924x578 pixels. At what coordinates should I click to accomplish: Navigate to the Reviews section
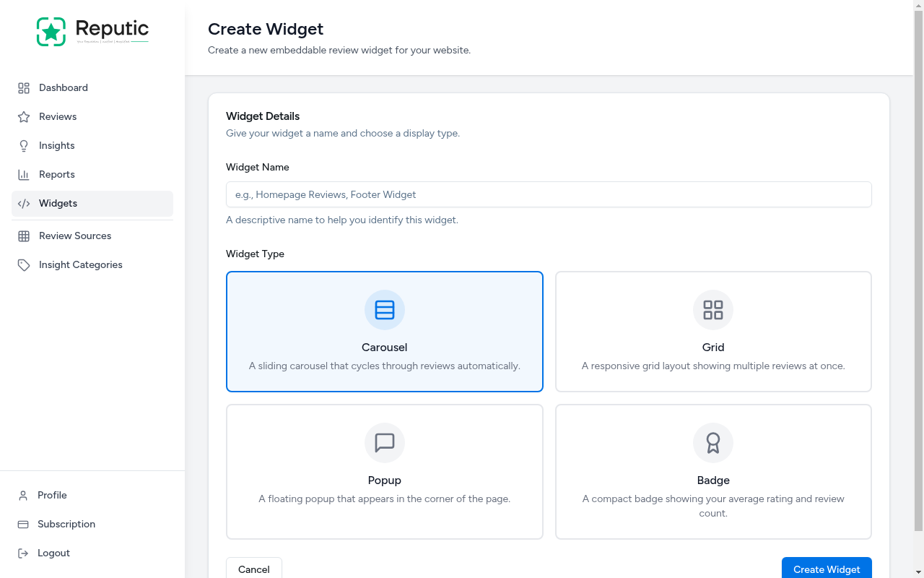(57, 116)
